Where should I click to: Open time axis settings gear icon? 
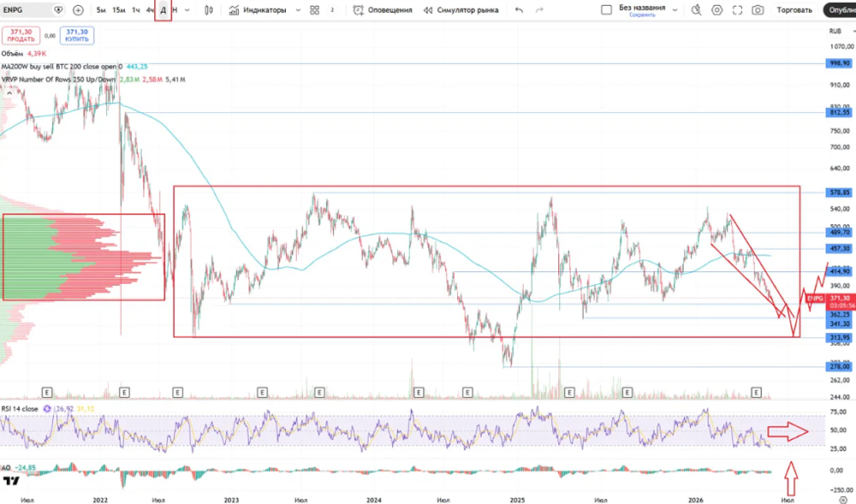843,500
